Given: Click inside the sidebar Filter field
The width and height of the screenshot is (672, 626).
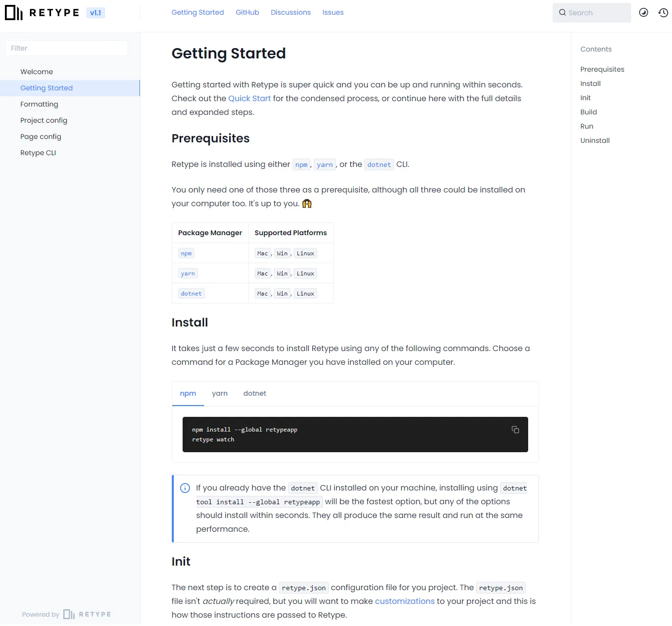Looking at the screenshot, I should (66, 48).
